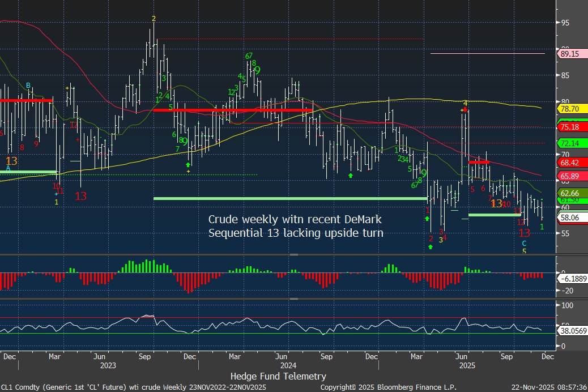The height and width of the screenshot is (392, 588).
Task: Click the red down arrow at June 2025 peak
Action: tap(465, 110)
